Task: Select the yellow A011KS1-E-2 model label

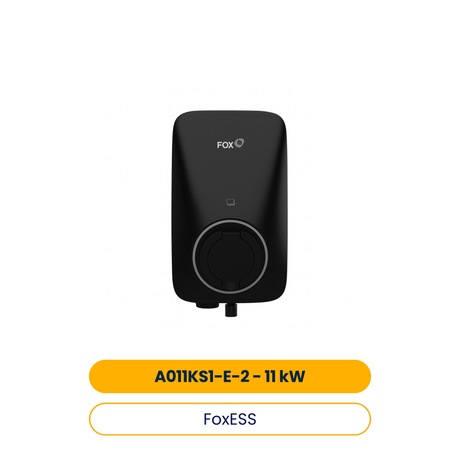Action: 230,376
